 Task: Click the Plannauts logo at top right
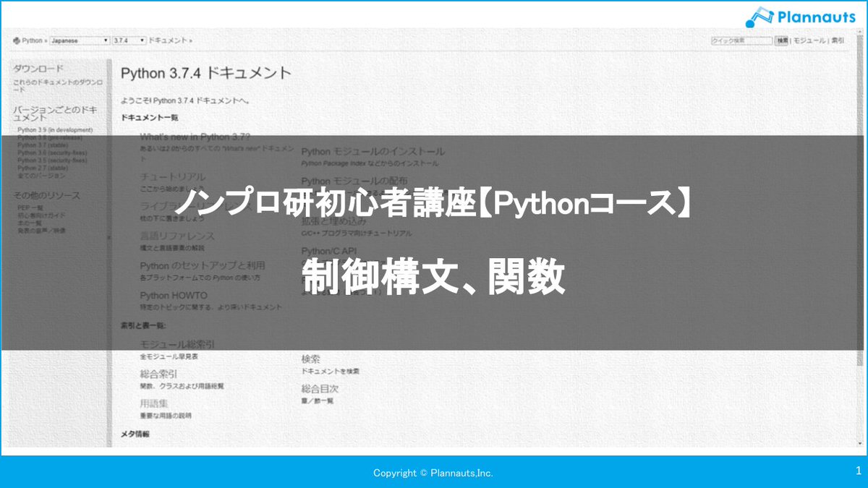click(801, 17)
